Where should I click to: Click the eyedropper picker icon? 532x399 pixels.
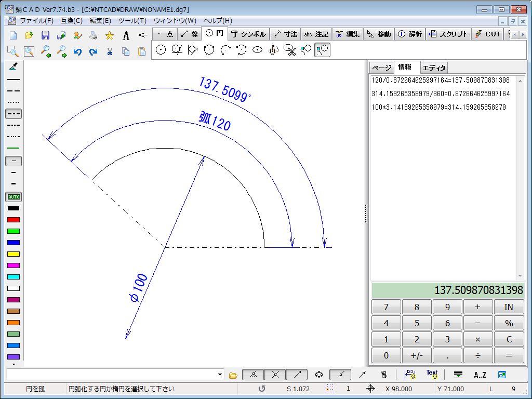14,66
